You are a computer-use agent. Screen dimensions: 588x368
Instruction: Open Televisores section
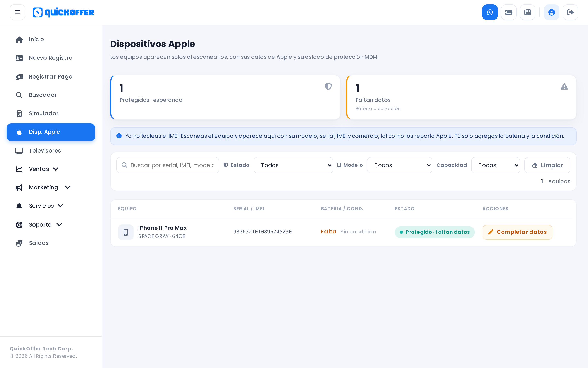(51, 151)
